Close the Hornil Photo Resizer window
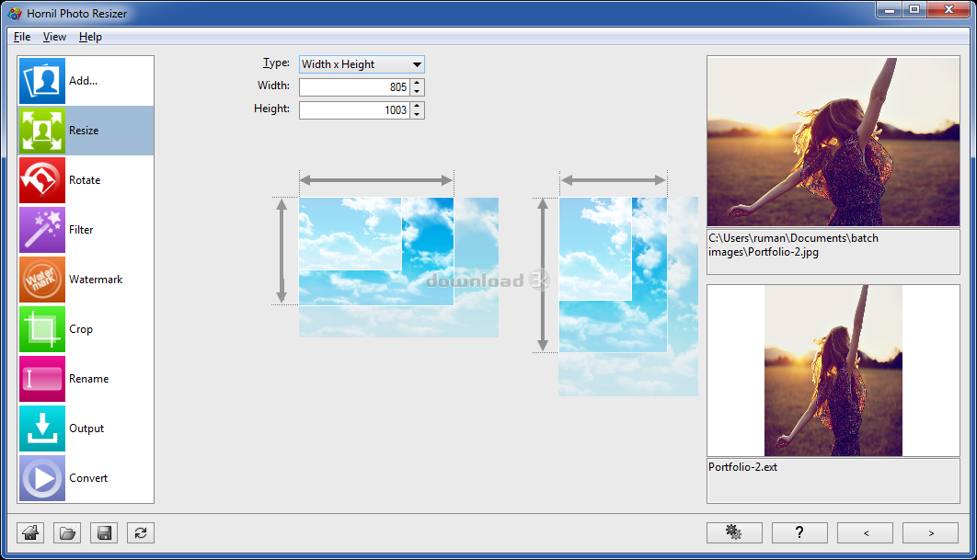The image size is (977, 560). [949, 10]
